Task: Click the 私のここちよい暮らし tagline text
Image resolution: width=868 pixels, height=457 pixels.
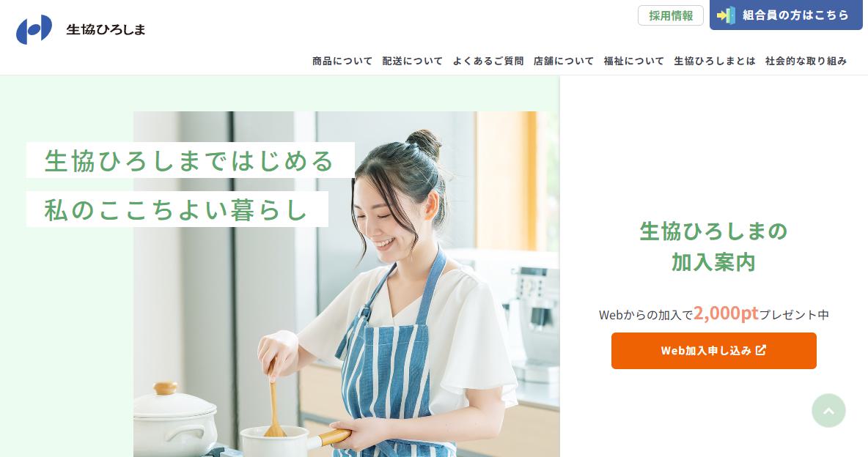Action: coord(177,209)
